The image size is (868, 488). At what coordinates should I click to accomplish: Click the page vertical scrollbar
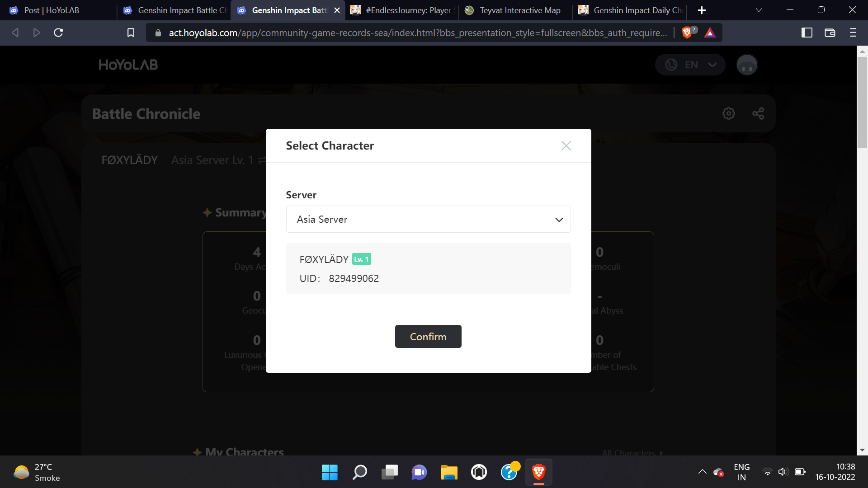click(x=862, y=102)
